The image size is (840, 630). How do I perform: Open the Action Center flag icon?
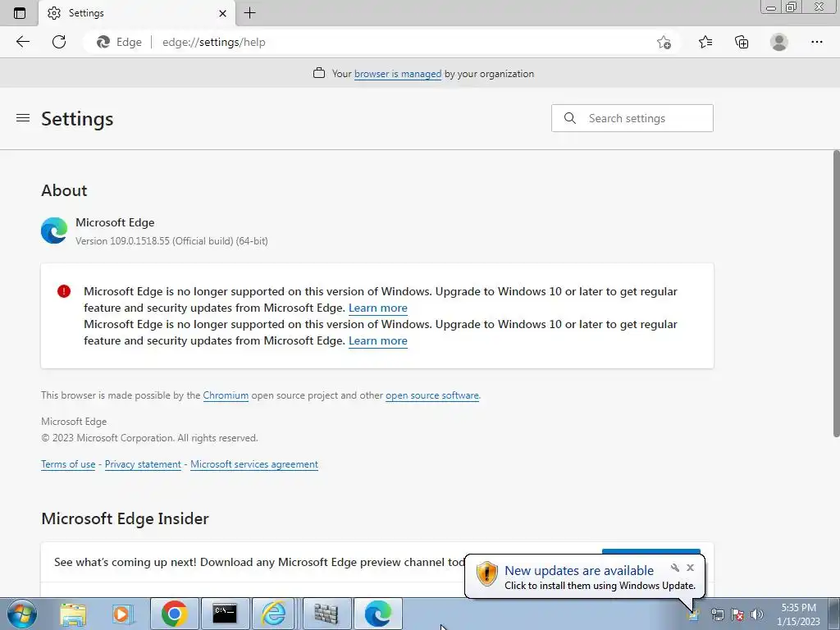(x=737, y=614)
